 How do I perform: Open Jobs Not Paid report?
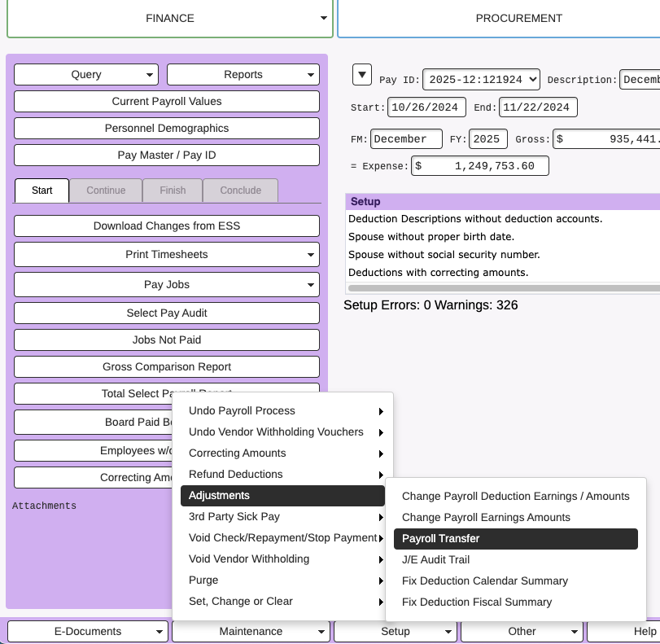[x=167, y=340]
